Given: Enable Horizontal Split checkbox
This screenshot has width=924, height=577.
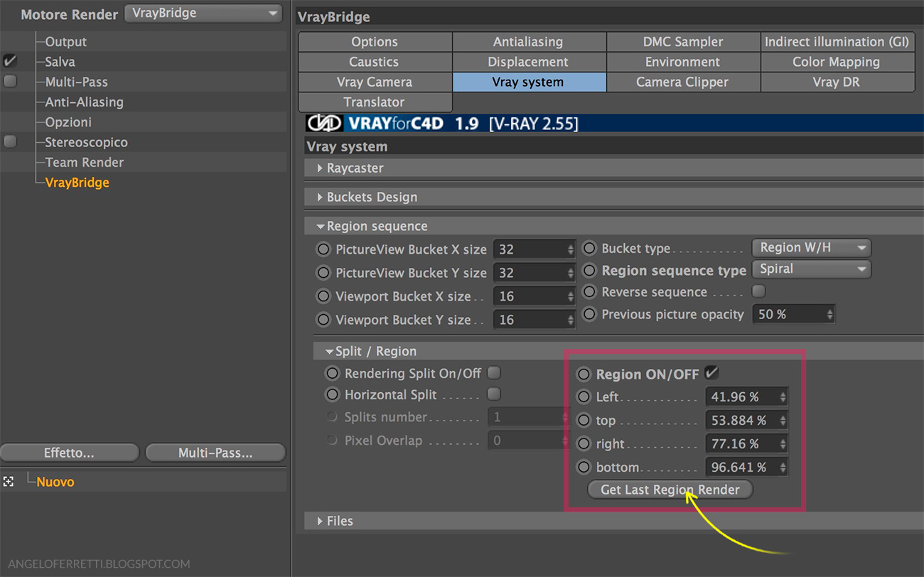Looking at the screenshot, I should tap(494, 394).
